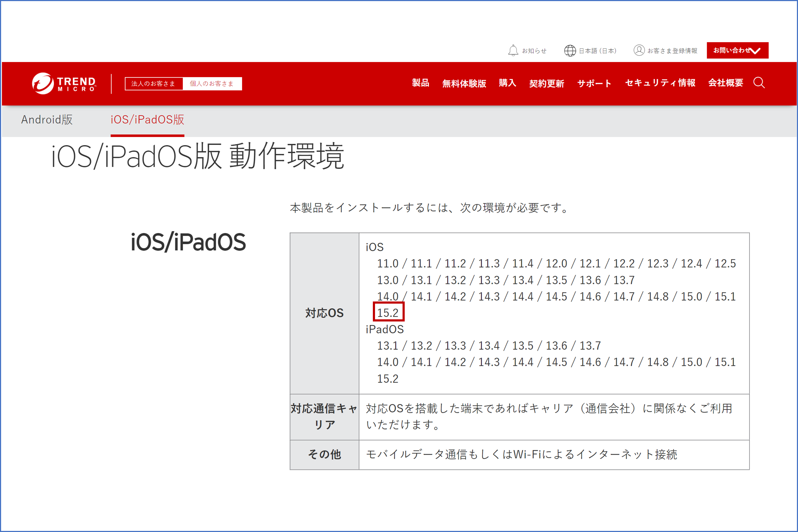The width and height of the screenshot is (798, 532).
Task: Select 法人のお客さま toggle option
Action: [153, 84]
